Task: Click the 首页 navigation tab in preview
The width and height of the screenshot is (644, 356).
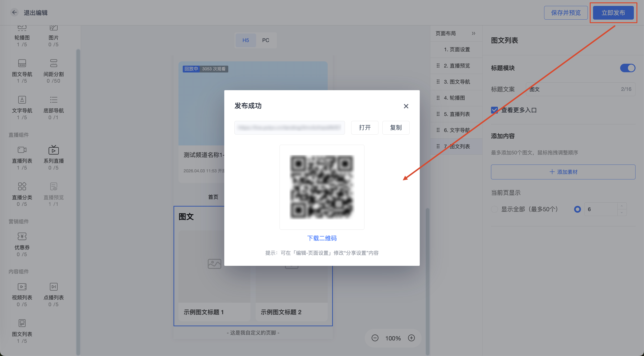Action: [x=213, y=197]
